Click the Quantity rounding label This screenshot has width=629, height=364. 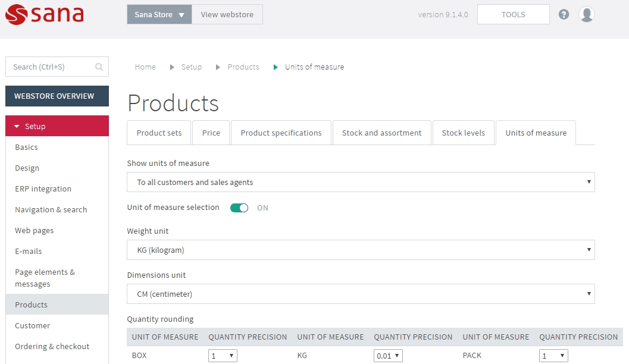(x=160, y=319)
